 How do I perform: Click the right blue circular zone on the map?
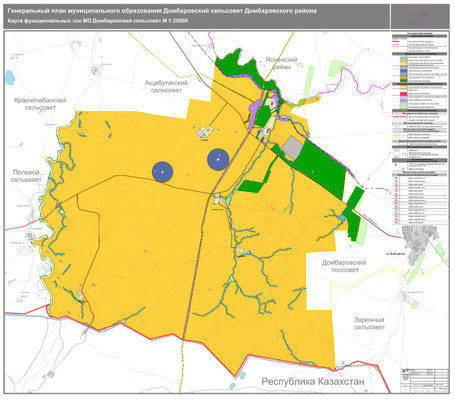218,159
